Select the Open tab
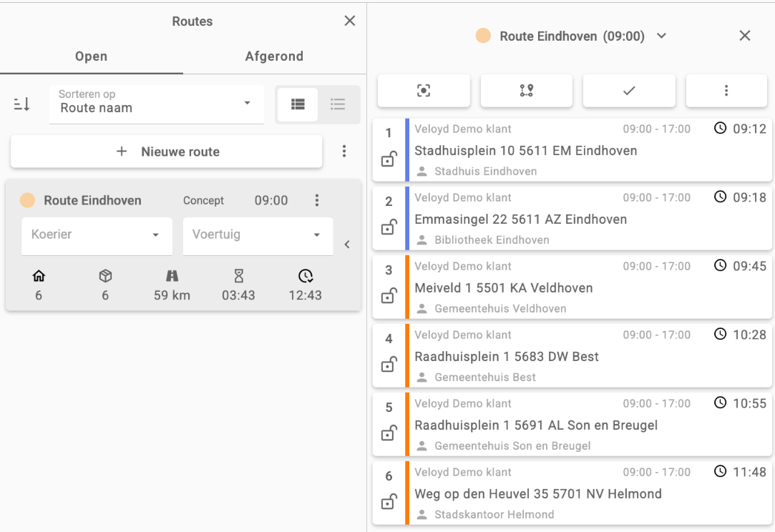 point(92,56)
